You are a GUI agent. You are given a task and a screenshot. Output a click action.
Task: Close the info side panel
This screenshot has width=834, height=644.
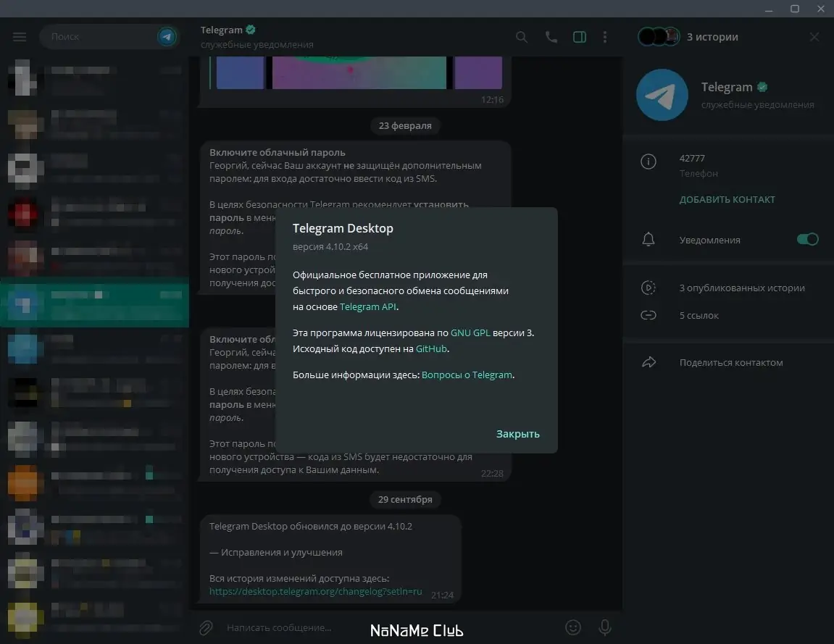(x=814, y=37)
